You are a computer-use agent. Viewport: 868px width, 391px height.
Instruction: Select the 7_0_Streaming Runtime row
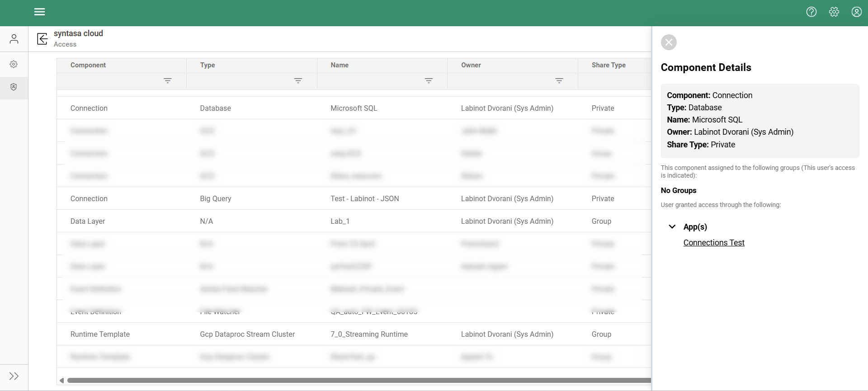(x=354, y=334)
